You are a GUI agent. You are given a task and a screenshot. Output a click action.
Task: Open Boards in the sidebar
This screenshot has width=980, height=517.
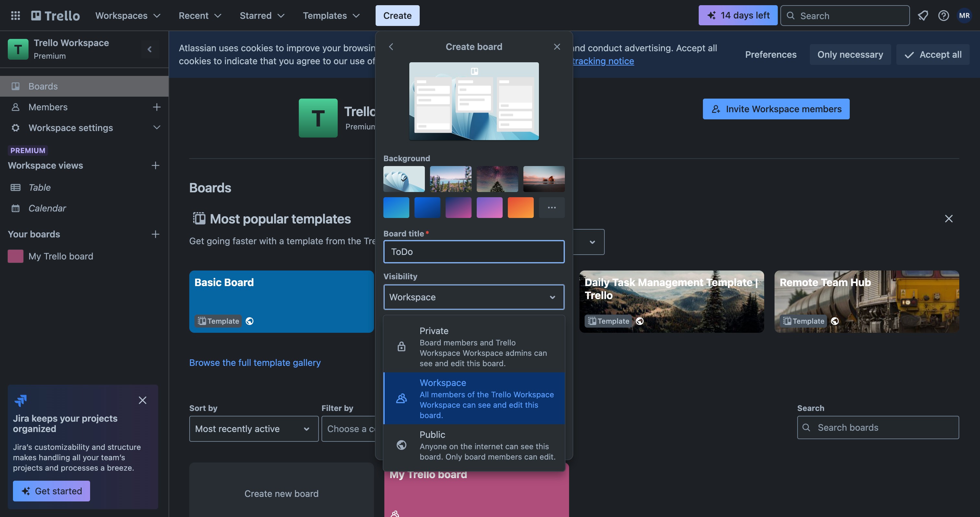click(84, 86)
